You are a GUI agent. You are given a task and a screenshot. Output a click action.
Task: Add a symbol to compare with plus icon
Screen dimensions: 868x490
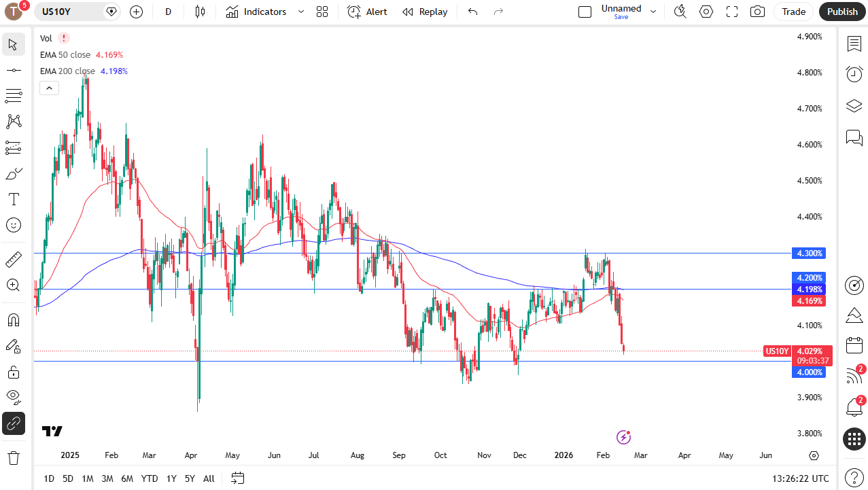click(136, 12)
